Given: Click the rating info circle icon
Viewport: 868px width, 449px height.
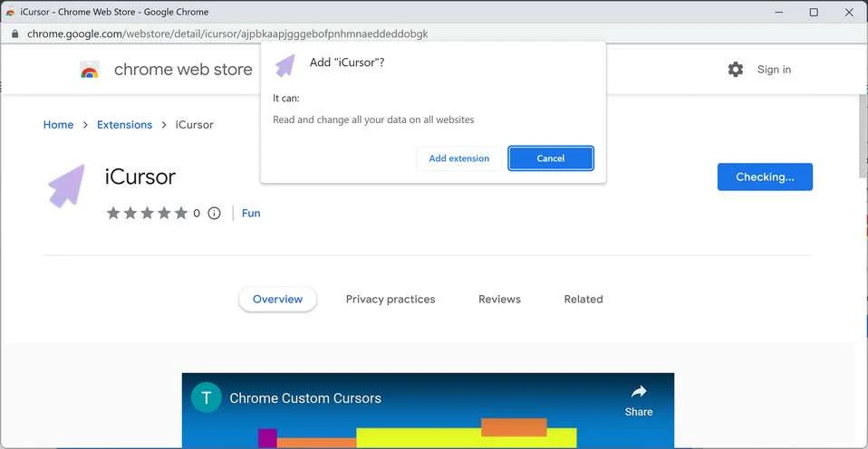Looking at the screenshot, I should point(214,214).
